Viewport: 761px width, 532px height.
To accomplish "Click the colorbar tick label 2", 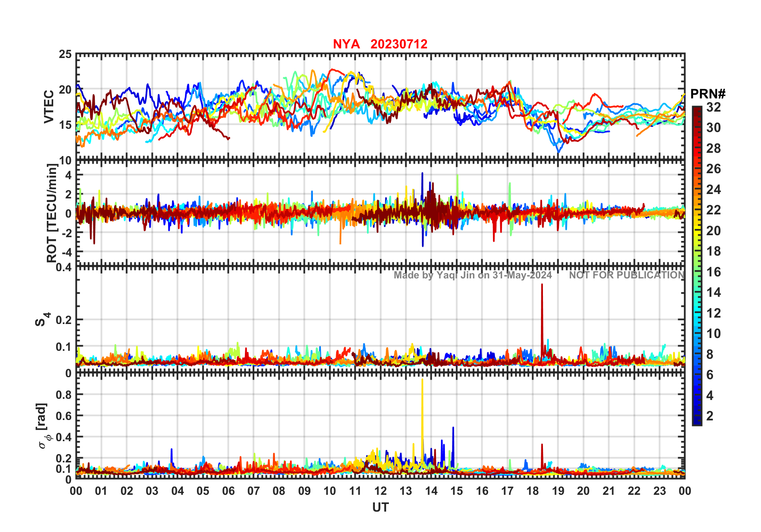I will (x=710, y=416).
